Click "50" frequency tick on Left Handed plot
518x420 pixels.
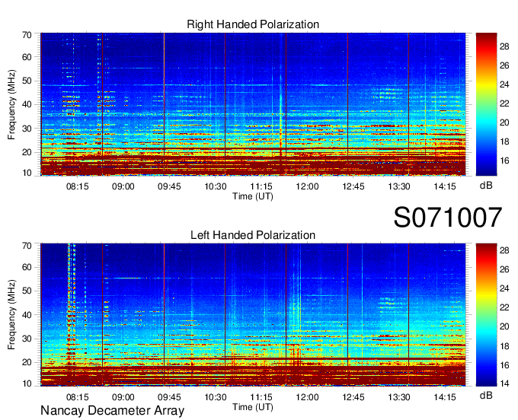pyautogui.click(x=27, y=291)
